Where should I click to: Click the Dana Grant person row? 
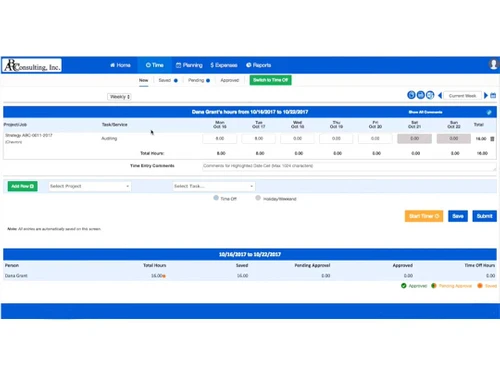pos(250,276)
